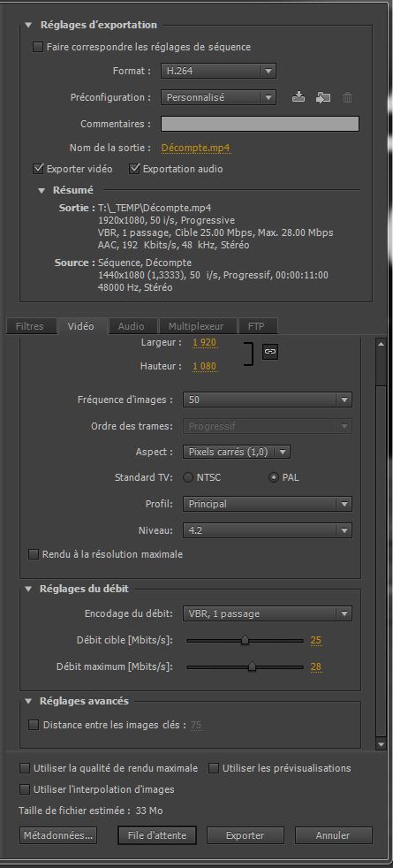Switch to the Multiplexeur tab

(197, 326)
